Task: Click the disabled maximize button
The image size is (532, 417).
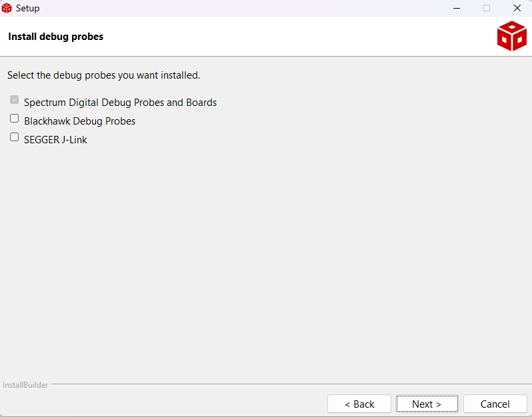Action: (x=487, y=8)
